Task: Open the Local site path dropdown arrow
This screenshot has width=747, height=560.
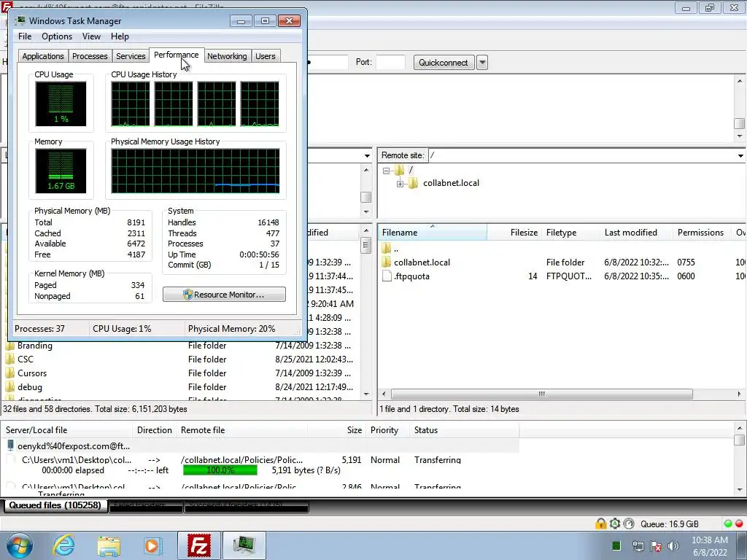Action: click(367, 156)
